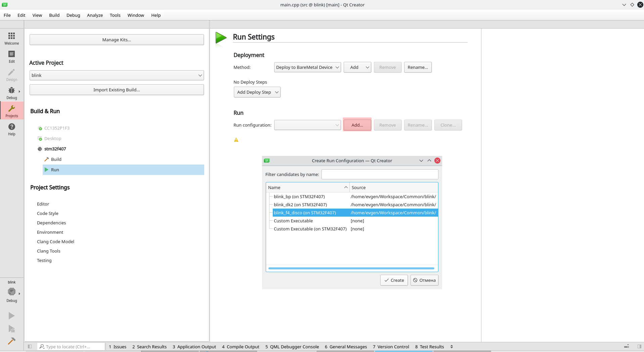
Task: Open the Welcome mode
Action: [x=12, y=38]
